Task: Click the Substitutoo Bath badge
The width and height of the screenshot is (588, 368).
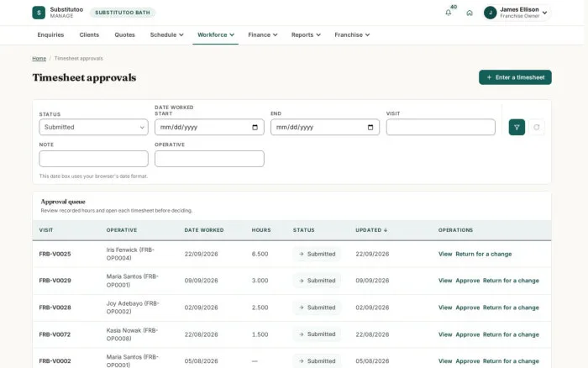Action: coord(123,13)
